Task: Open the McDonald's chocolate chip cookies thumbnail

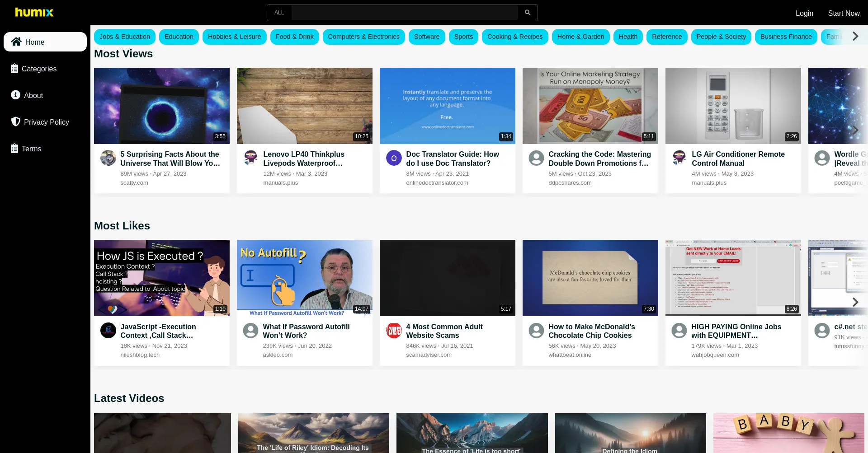Action: coord(590,278)
